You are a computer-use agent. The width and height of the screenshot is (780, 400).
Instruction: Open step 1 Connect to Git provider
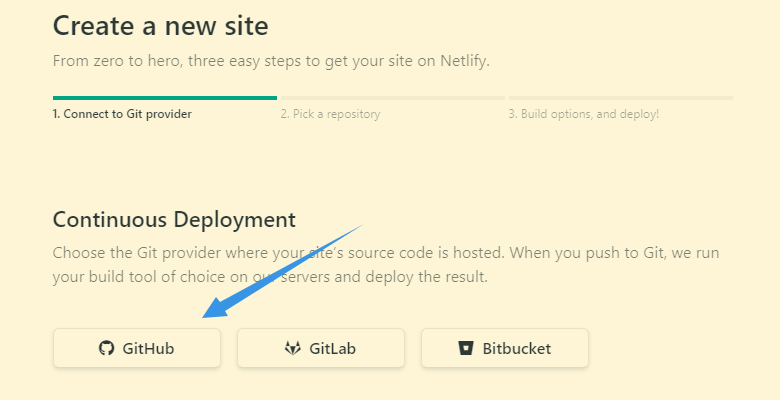[122, 114]
